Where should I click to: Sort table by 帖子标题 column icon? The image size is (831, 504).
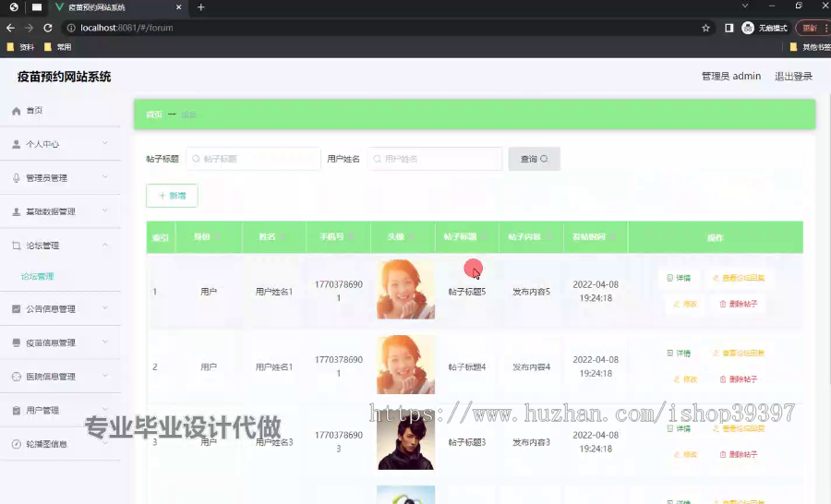(x=484, y=237)
